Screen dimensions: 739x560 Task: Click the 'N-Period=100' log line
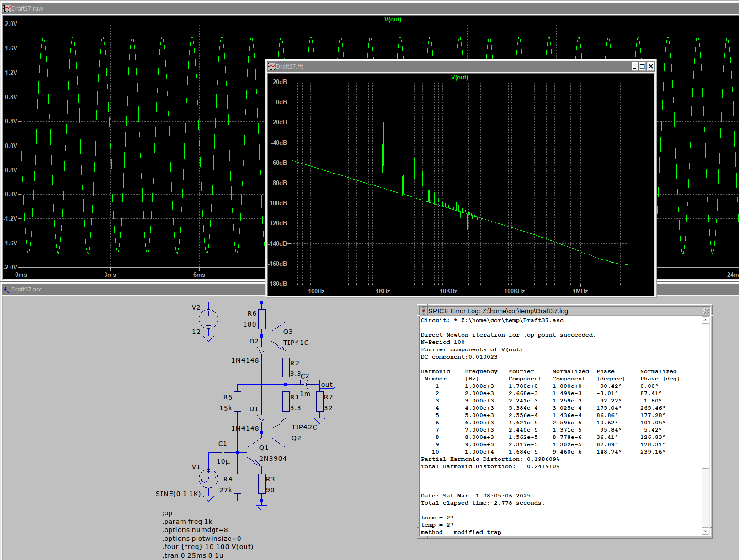point(442,342)
